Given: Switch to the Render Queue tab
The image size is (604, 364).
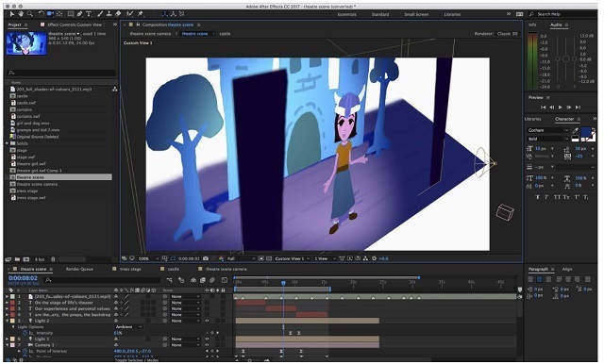Looking at the screenshot, I should [79, 269].
